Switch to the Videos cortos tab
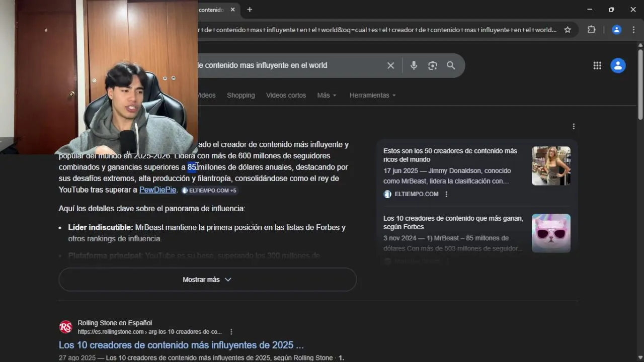Image resolution: width=644 pixels, height=362 pixels. coord(286,95)
